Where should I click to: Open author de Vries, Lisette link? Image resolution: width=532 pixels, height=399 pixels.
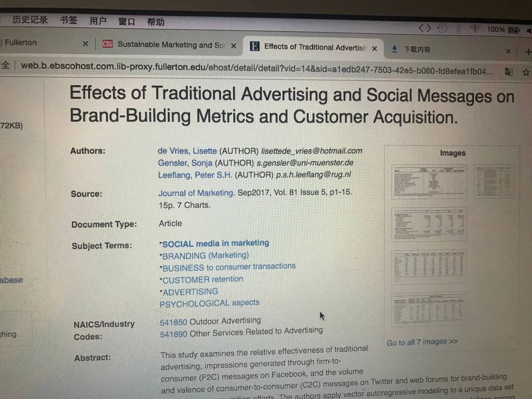(x=187, y=151)
